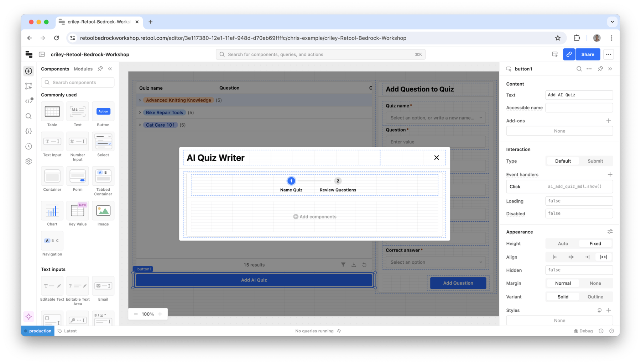Set Height to Auto
Viewport: 641px width, 364px height.
(x=563, y=244)
